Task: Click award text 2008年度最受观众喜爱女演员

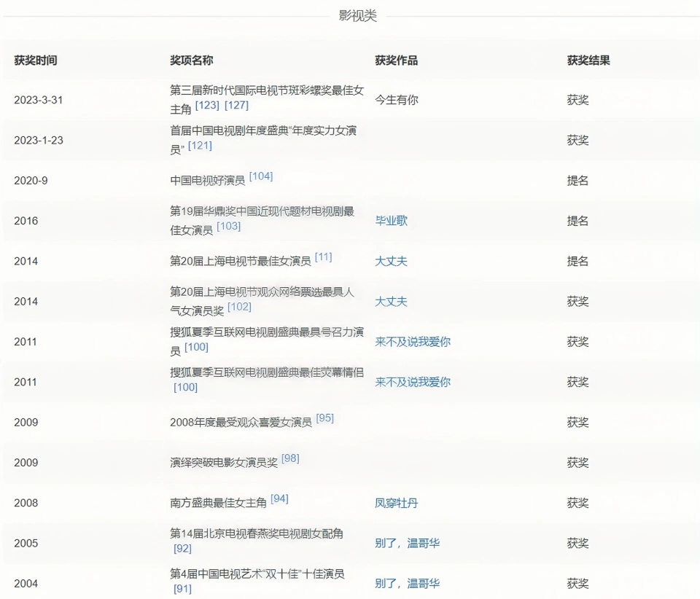Action: point(241,423)
